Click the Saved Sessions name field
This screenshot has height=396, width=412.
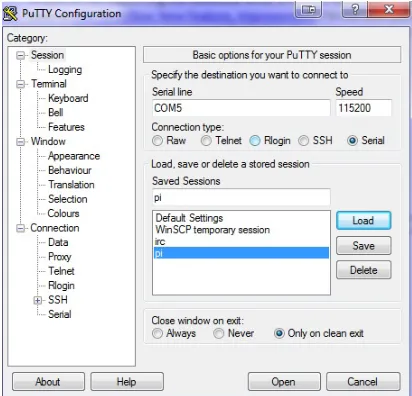tap(241, 198)
